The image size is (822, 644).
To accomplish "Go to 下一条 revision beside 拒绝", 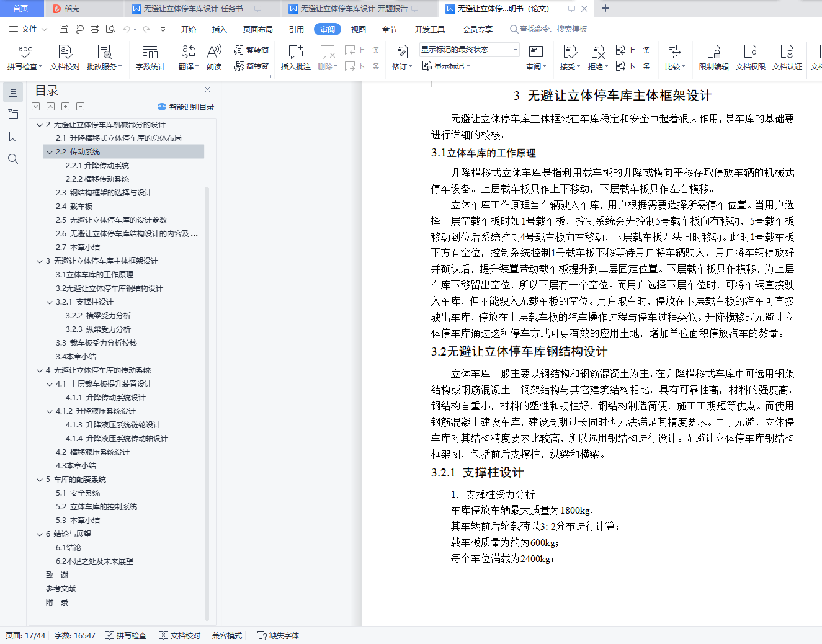I will [x=633, y=66].
